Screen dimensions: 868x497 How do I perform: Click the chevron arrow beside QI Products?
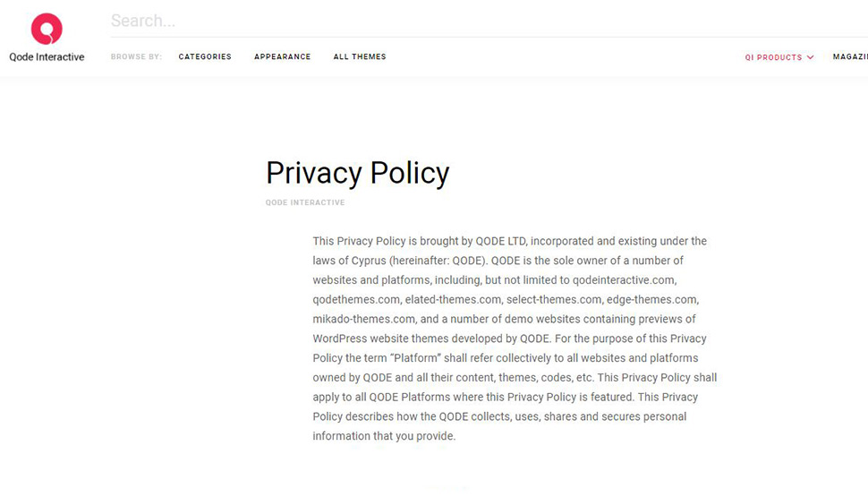coord(811,57)
